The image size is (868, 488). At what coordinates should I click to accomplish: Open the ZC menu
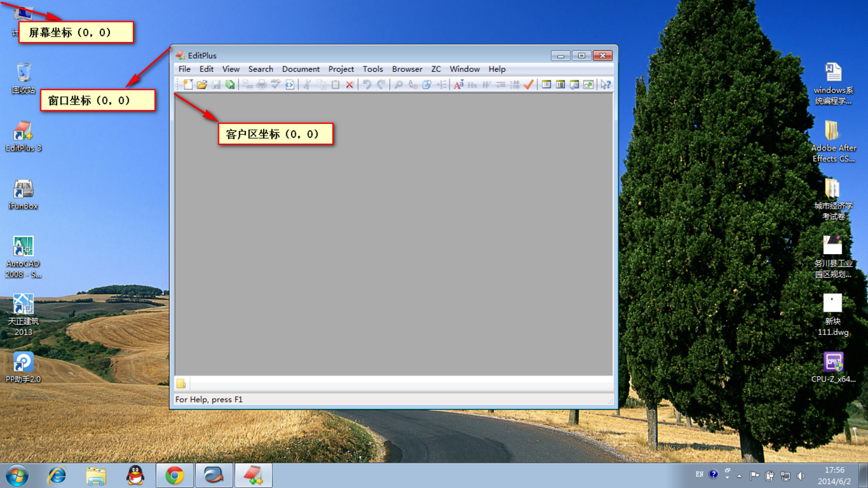(x=436, y=69)
